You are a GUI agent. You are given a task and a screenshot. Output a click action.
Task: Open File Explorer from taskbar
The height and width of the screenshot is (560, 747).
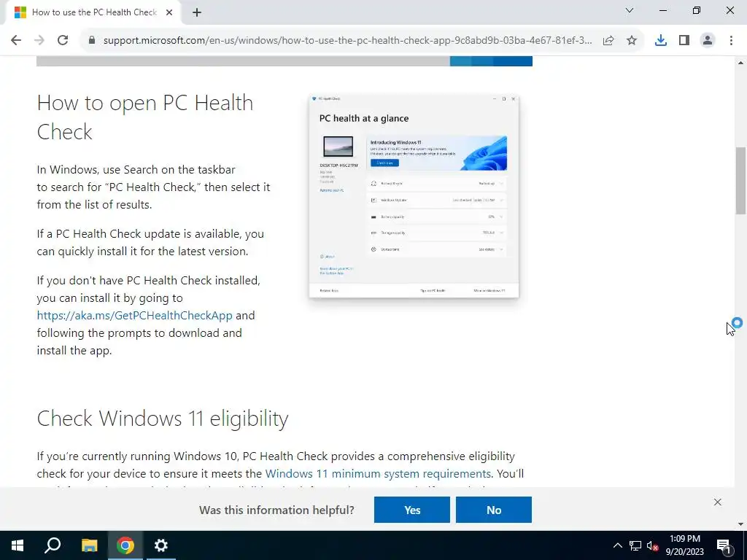pyautogui.click(x=89, y=545)
